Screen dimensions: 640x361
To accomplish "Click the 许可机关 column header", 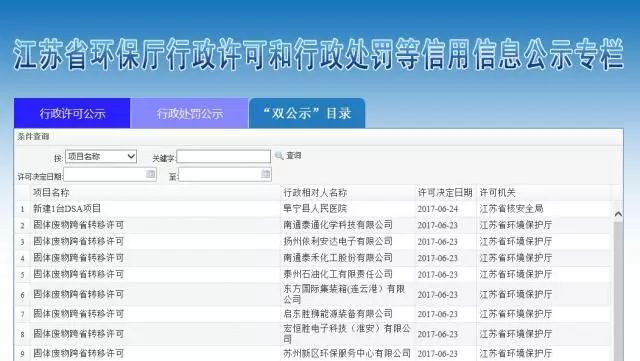I will click(497, 192).
